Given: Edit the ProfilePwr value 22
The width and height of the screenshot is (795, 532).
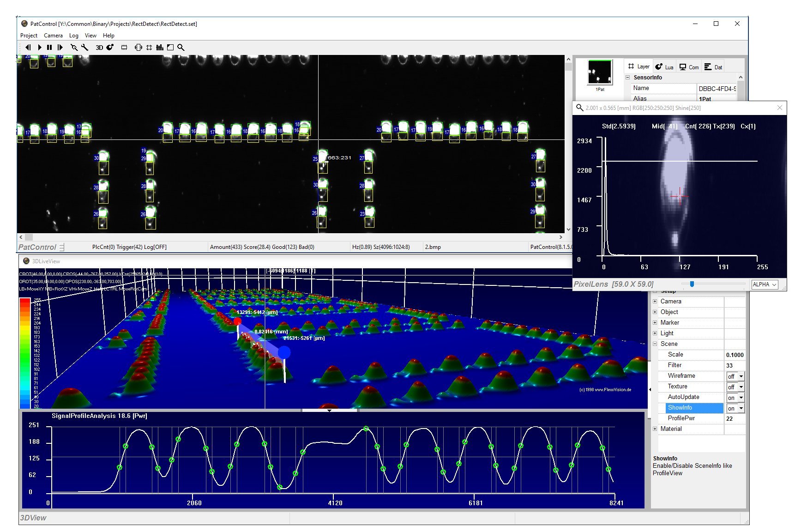Looking at the screenshot, I should tap(735, 418).
